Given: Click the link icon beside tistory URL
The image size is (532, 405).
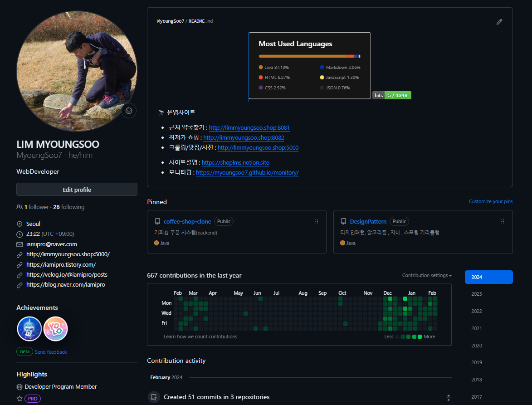Looking at the screenshot, I should pos(20,265).
